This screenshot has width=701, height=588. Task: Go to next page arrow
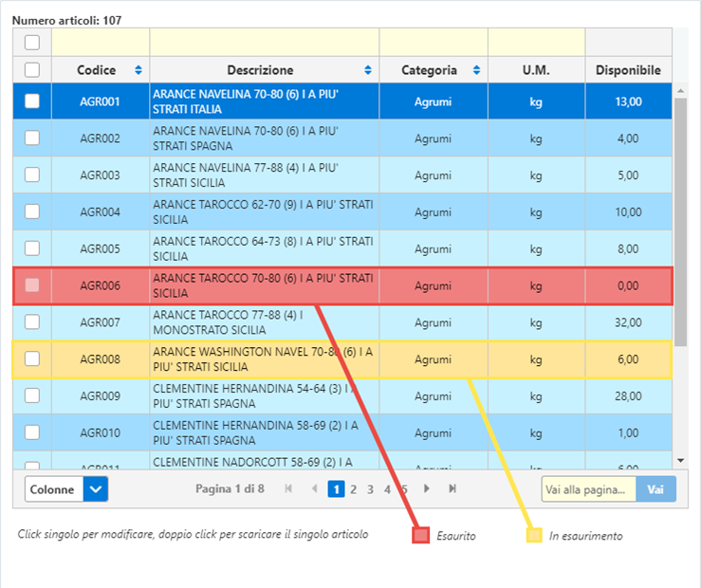(427, 488)
